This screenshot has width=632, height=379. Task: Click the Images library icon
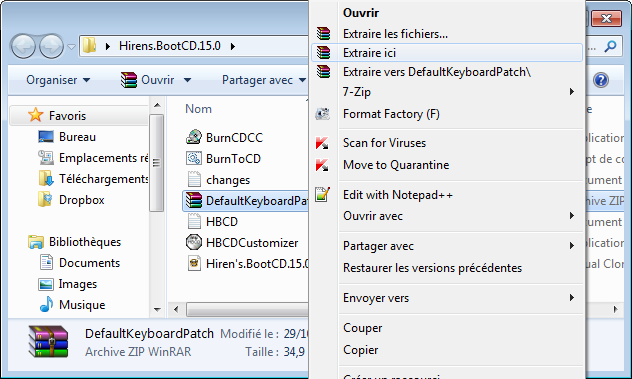[46, 284]
